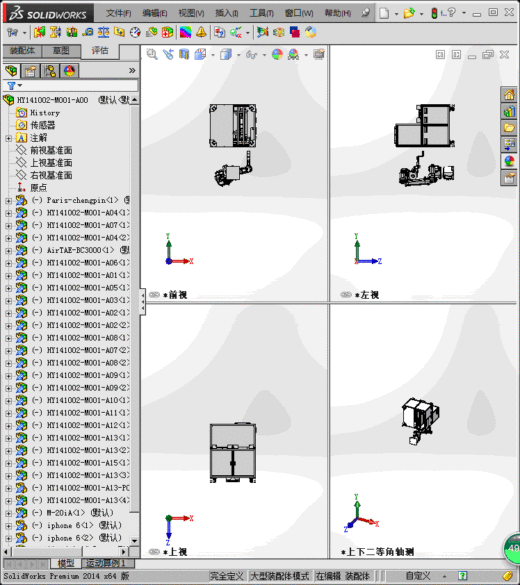Activate the Section View tool
The image size is (520, 585).
[x=184, y=54]
